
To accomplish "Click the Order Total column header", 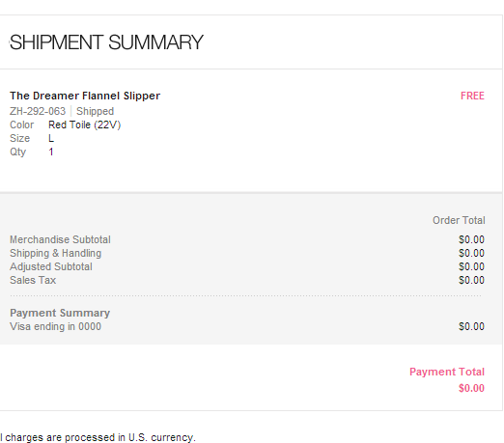I will pyautogui.click(x=459, y=220).
